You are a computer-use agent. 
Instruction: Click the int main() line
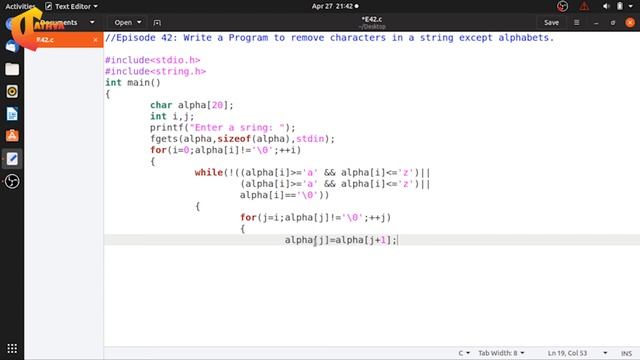click(133, 83)
